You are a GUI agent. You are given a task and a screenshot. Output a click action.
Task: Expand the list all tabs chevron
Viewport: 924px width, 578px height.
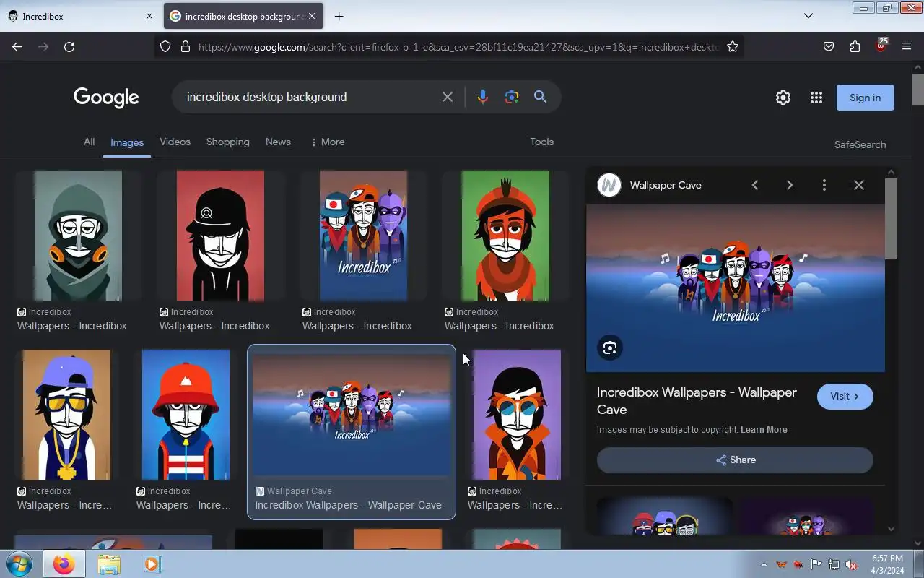pyautogui.click(x=808, y=16)
